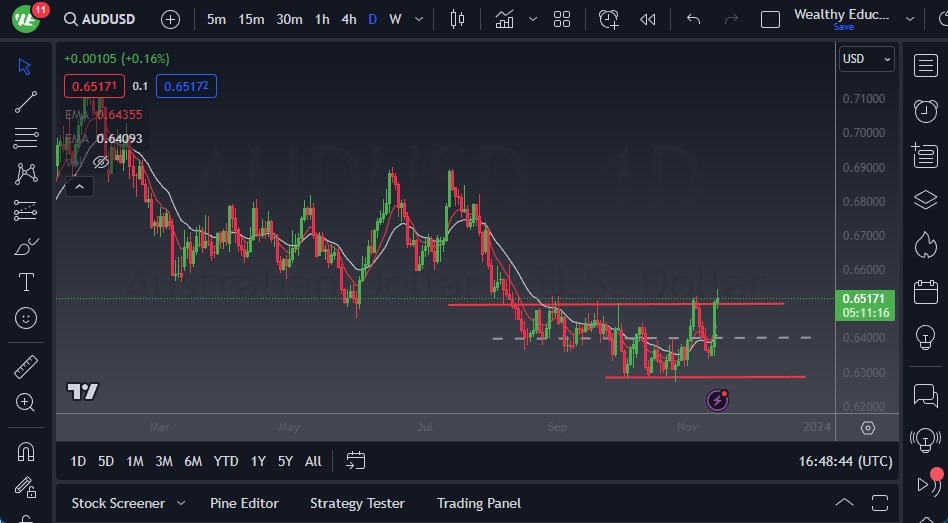Toggle the magnet snap mode
This screenshot has width=948, height=523.
point(26,452)
